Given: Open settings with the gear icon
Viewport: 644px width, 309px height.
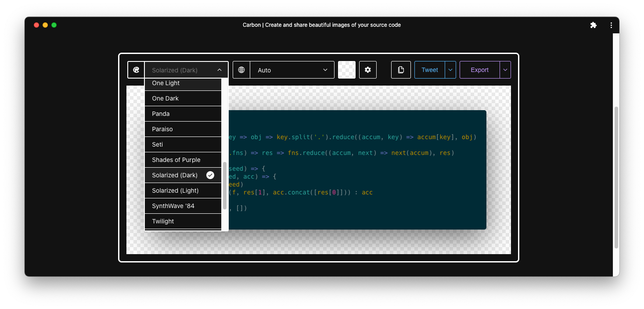Looking at the screenshot, I should pyautogui.click(x=368, y=70).
